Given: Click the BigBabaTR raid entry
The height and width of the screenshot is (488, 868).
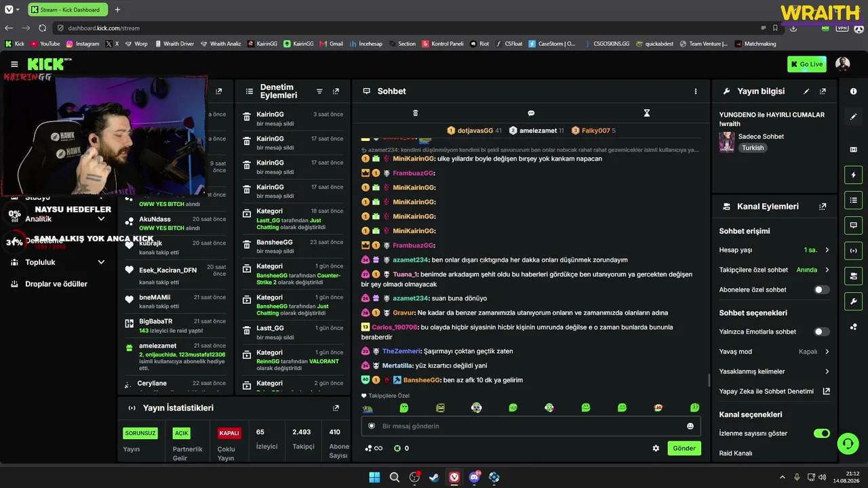Looking at the screenshot, I should point(176,326).
